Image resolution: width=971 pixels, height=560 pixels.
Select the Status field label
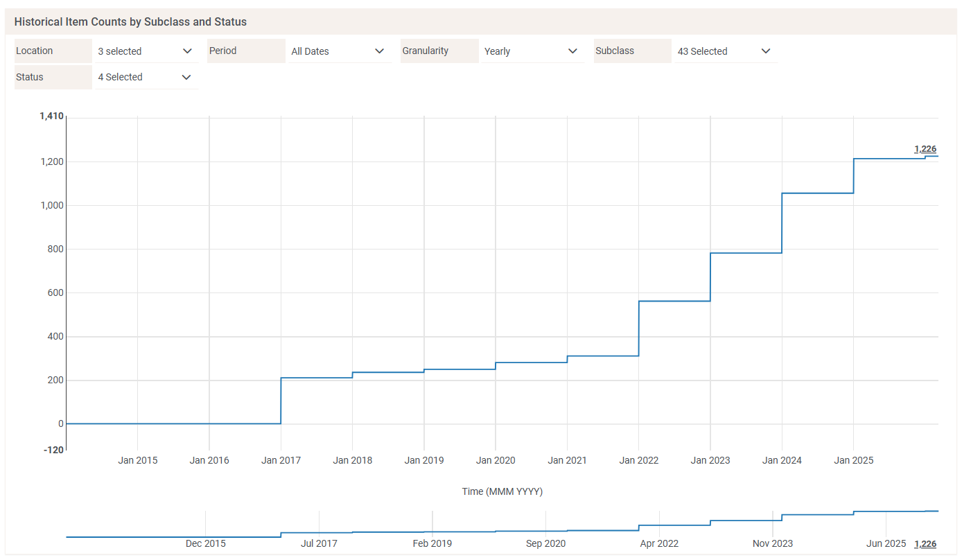30,77
